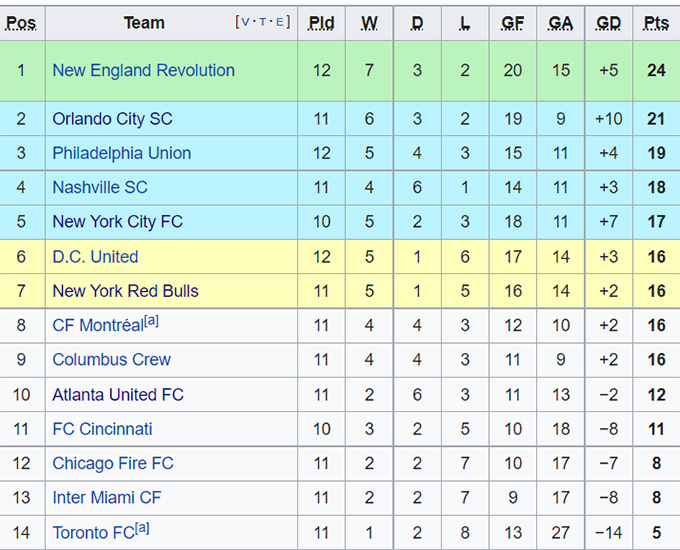Click the Pts column header

(656, 23)
